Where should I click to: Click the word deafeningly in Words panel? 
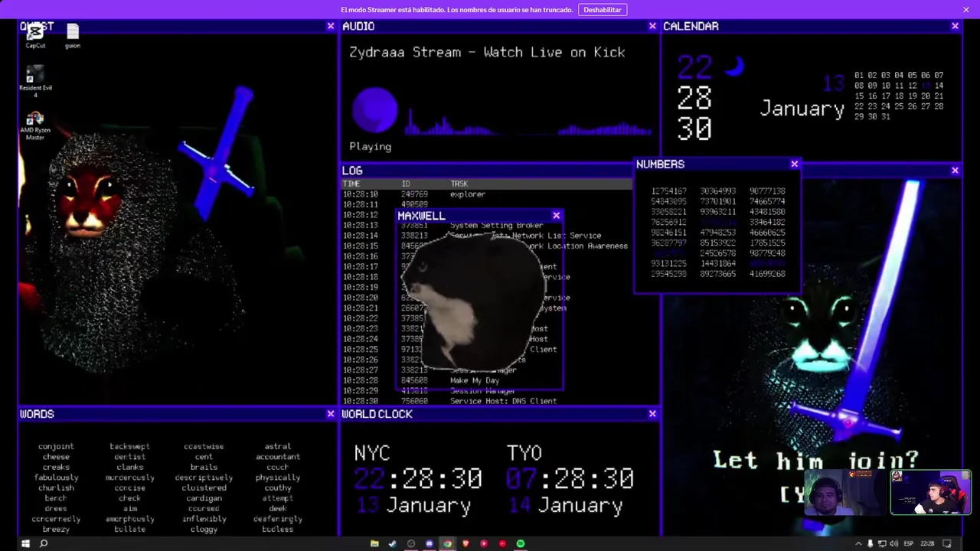[277, 519]
